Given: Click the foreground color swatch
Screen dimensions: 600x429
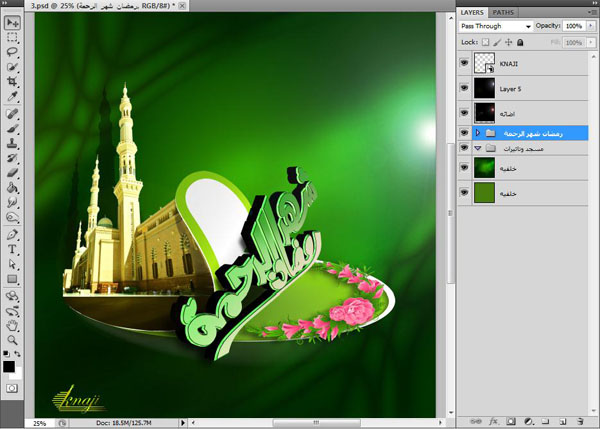Looking at the screenshot, I should [10, 366].
